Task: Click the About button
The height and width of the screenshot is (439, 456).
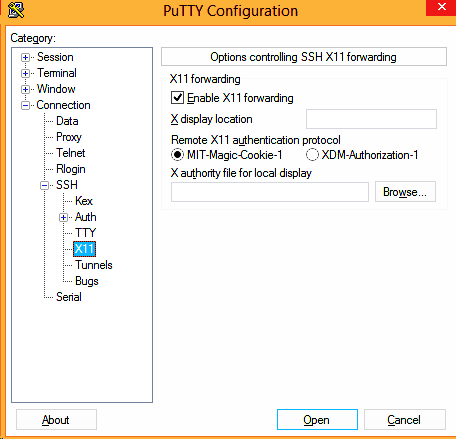Action: tap(56, 420)
